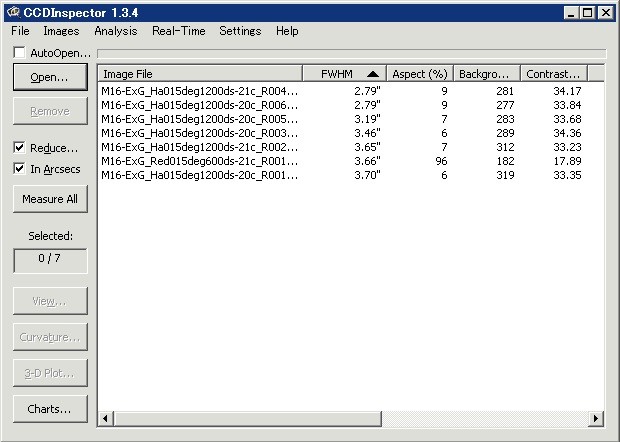Open the Analysis menu
620x442 pixels.
115,31
